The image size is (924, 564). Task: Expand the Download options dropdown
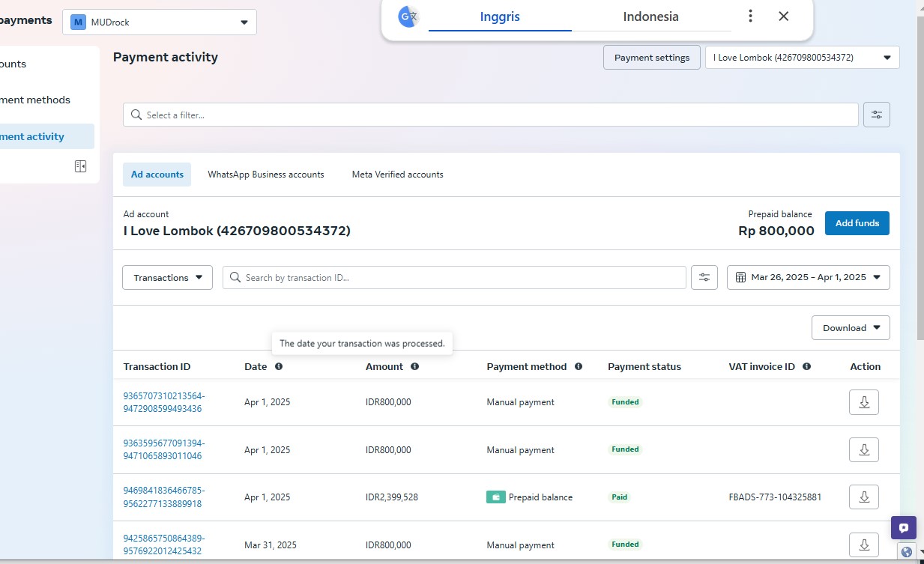click(851, 328)
